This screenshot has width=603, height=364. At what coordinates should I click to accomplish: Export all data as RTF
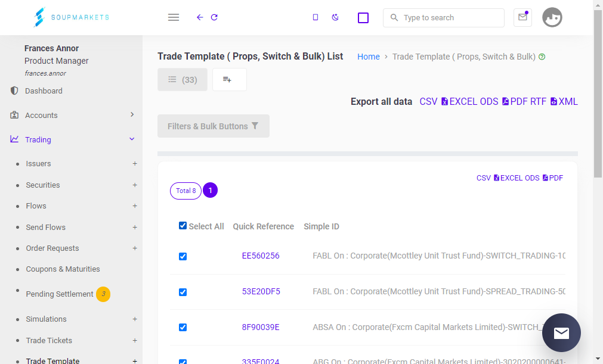pyautogui.click(x=538, y=102)
